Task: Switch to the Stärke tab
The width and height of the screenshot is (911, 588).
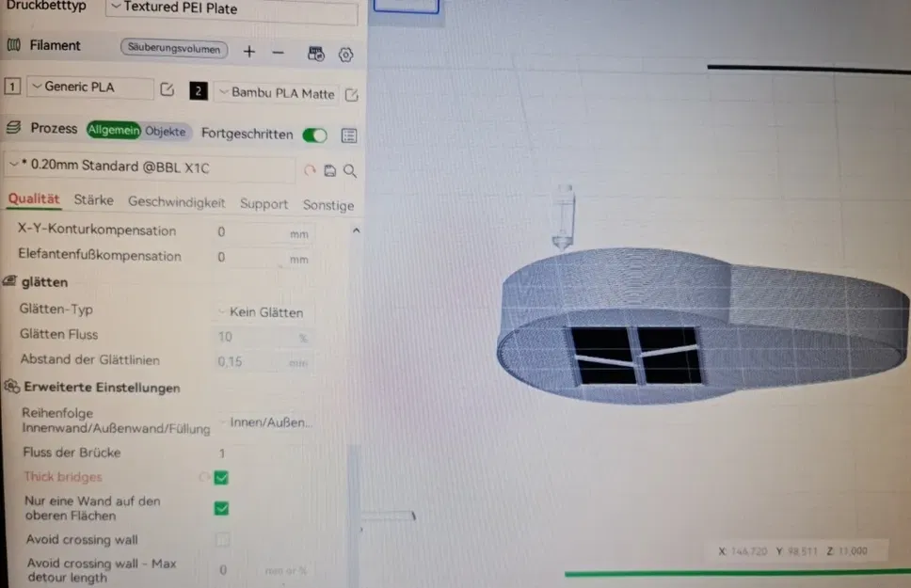Action: pyautogui.click(x=93, y=200)
